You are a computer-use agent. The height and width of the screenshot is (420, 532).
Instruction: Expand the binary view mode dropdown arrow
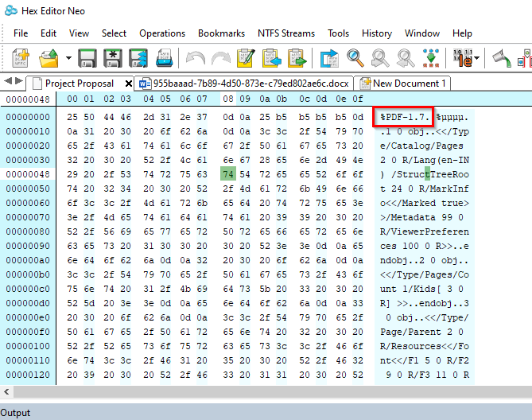[x=478, y=58]
